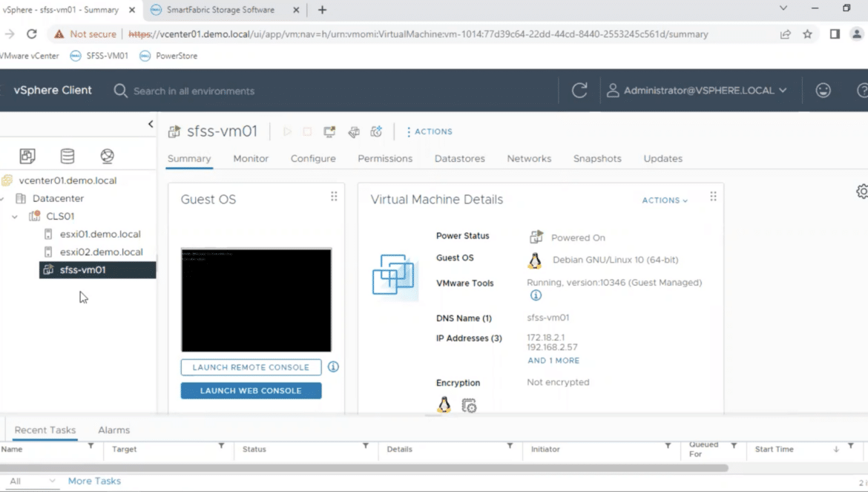Screen dimensions: 868x492
Task: Click the search magnifier icon
Action: [x=120, y=91]
